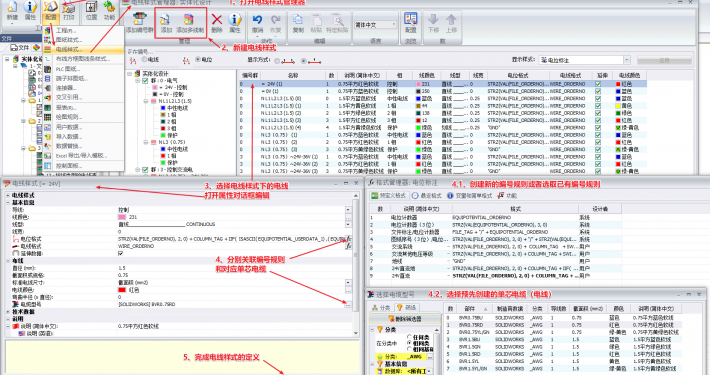Select 工程 menu entry
The width and height of the screenshot is (710, 375).
tap(83, 30)
